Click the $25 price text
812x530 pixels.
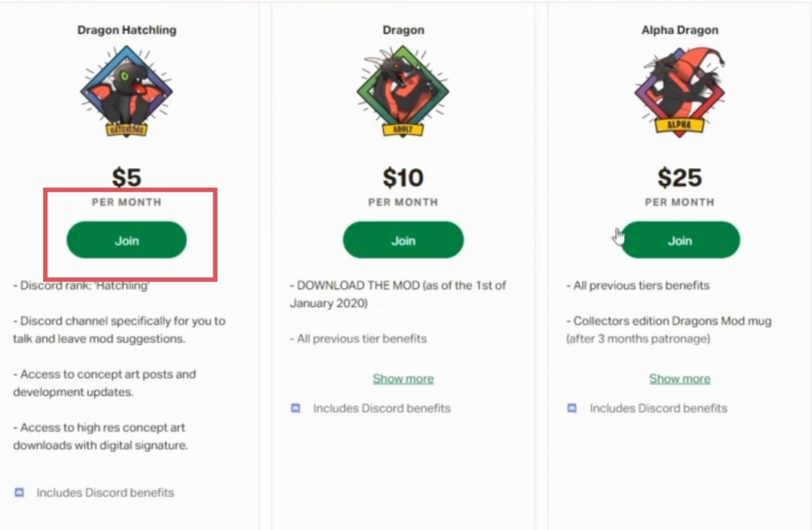679,178
